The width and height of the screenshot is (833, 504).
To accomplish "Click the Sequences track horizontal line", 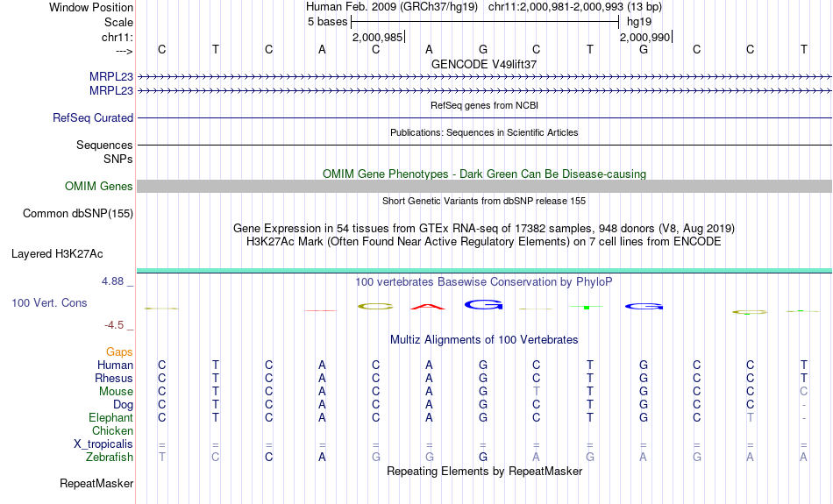I will [484, 145].
